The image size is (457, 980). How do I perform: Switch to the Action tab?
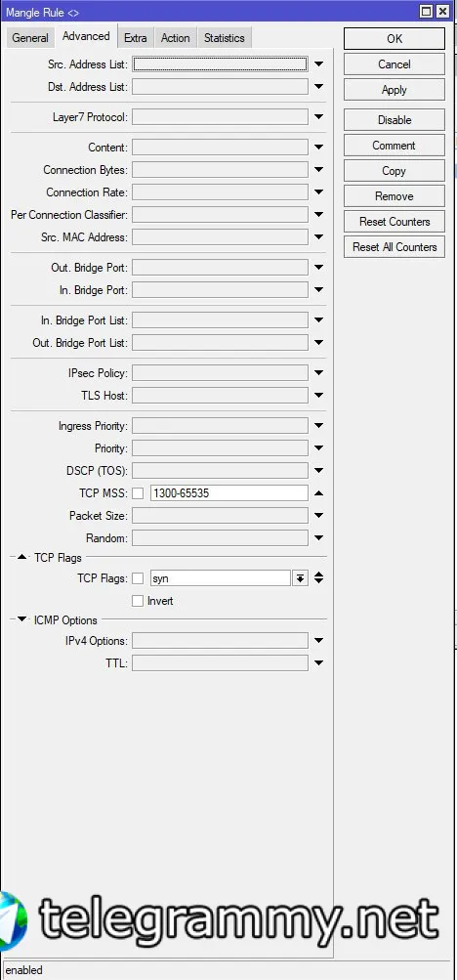pos(176,37)
